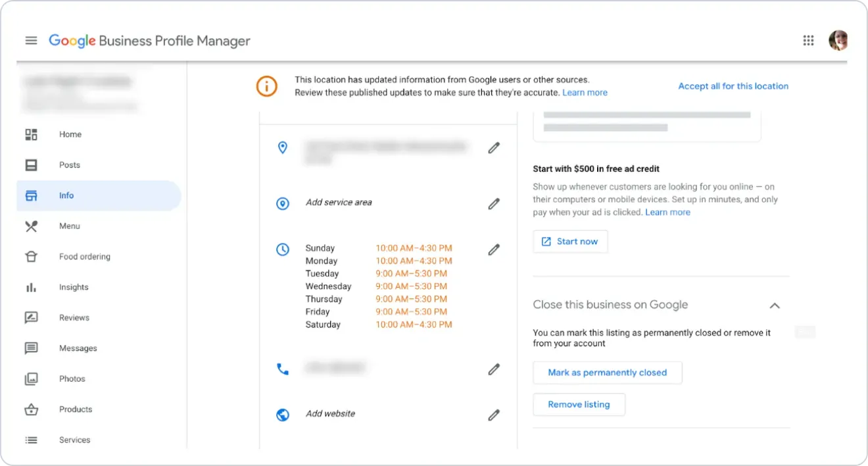Viewport: 868px width, 466px height.
Task: Open Menu in the sidebar
Action: pos(70,226)
